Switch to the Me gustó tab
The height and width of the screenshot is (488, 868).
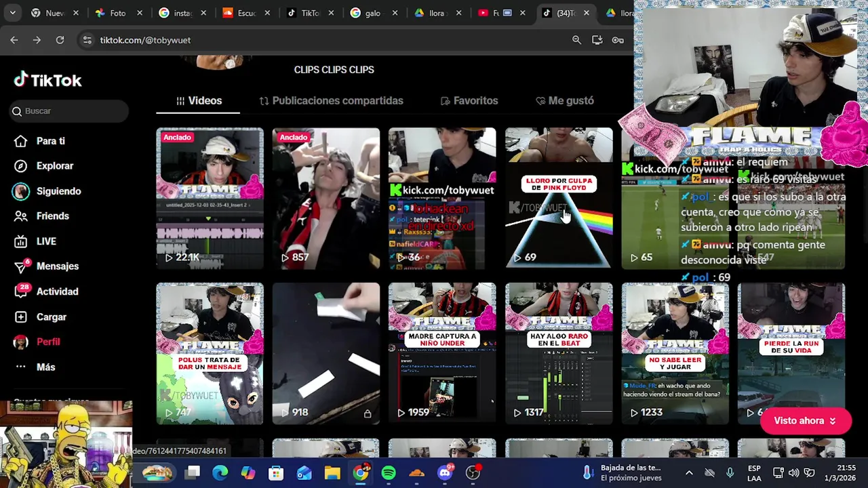564,100
